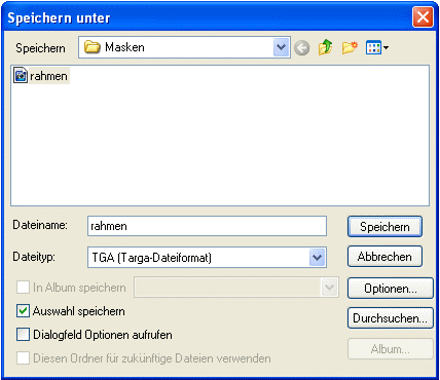Image resolution: width=440 pixels, height=380 pixels.
Task: Go back to previous folder
Action: [x=302, y=48]
